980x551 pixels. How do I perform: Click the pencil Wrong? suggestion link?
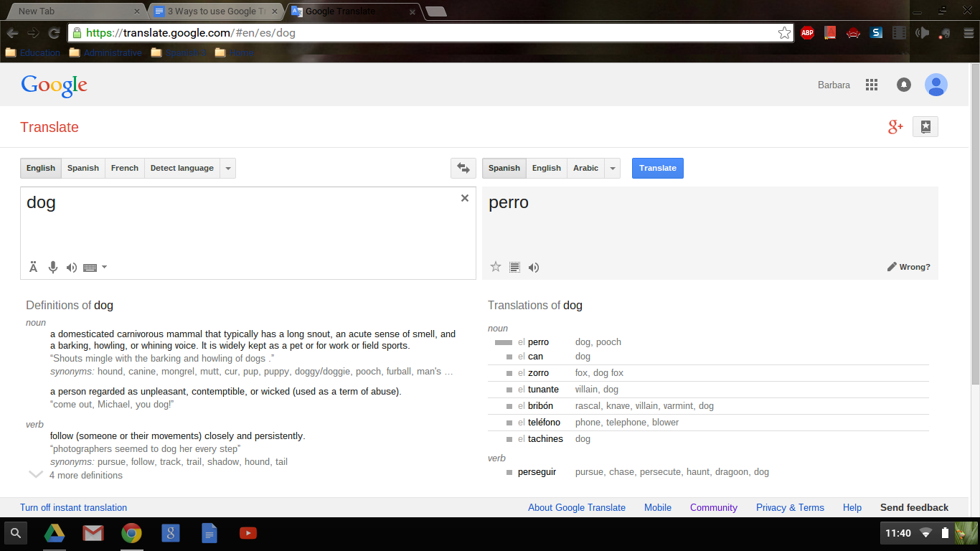tap(908, 267)
